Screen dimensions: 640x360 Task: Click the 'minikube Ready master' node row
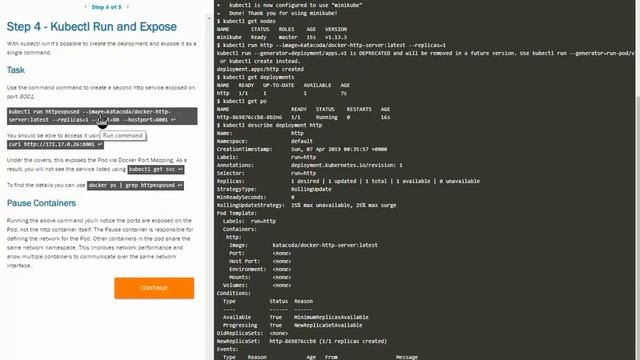click(282, 37)
